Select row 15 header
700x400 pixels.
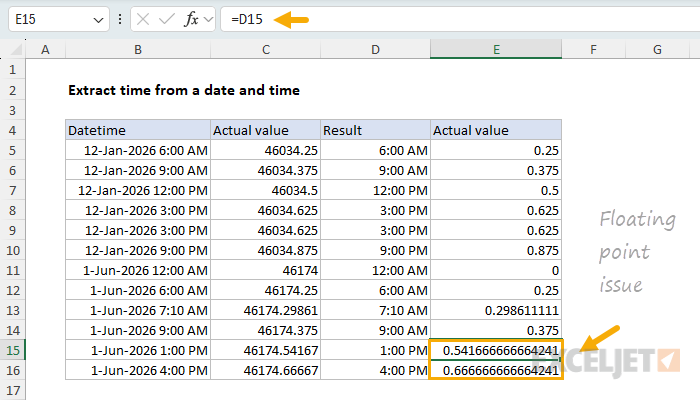point(12,350)
